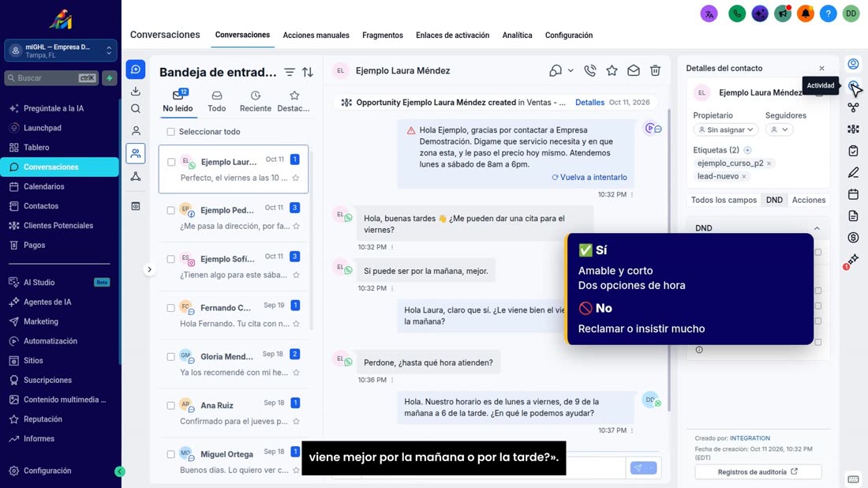Check the Seleccionar todo checkbox
Screen dimensions: 868x488
click(x=171, y=132)
